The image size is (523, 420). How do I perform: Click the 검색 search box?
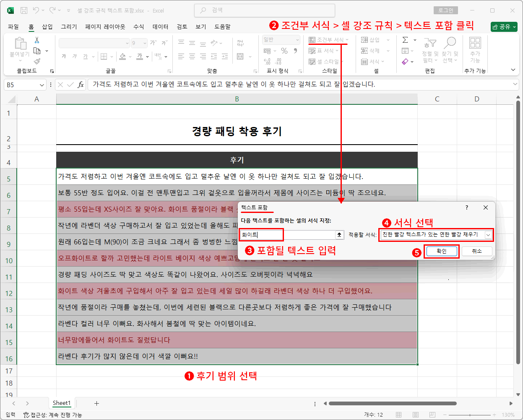[x=265, y=10]
